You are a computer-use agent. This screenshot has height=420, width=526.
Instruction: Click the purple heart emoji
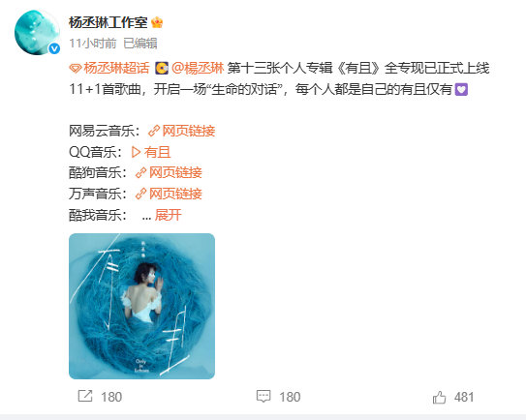[x=461, y=89]
